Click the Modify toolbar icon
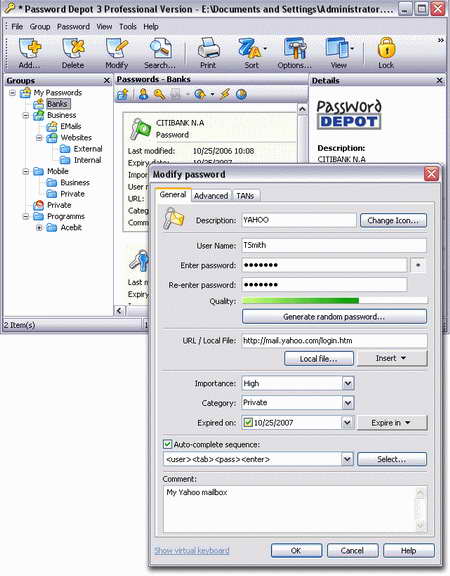Viewport: 450px width, 576px height. click(x=116, y=53)
